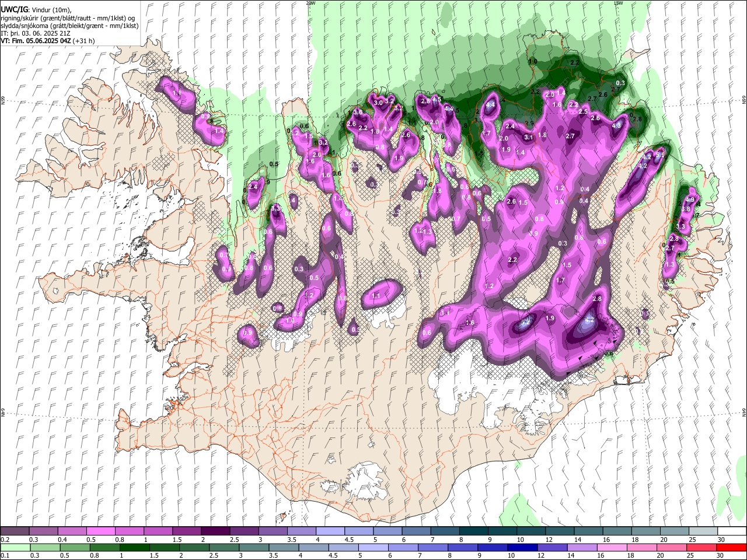Viewport: 747px width, 560px height.
Task: Pick upper legend lavender swatch at 4
Action: click(330, 531)
